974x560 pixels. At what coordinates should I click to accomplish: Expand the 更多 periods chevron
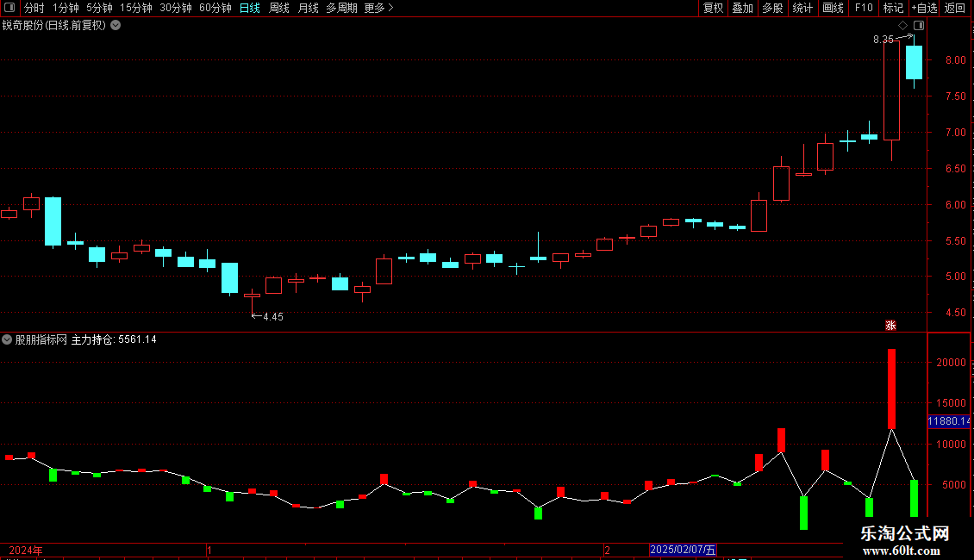pyautogui.click(x=390, y=8)
